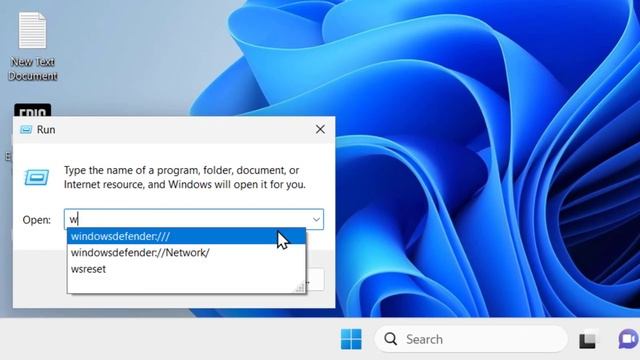Choose the windowsdefender:/// suggestion
The width and height of the screenshot is (640, 360).
[187, 236]
